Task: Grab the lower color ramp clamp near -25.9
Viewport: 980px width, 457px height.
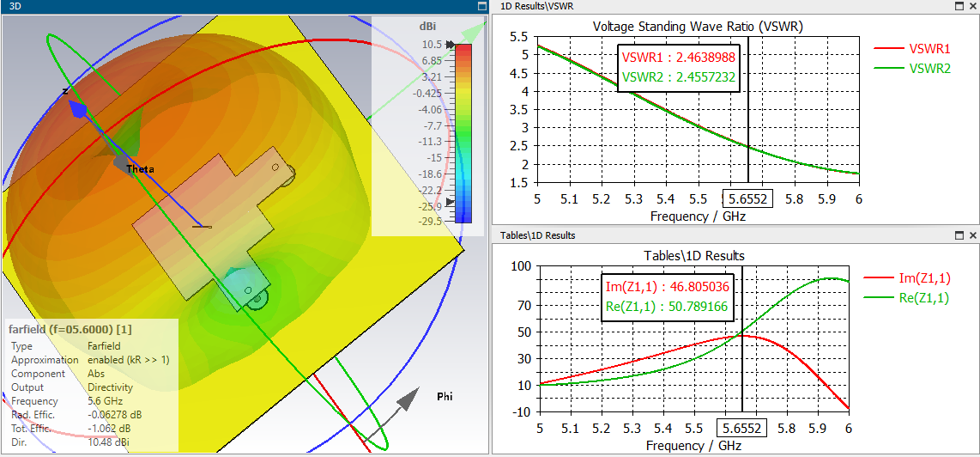Action: (450, 204)
